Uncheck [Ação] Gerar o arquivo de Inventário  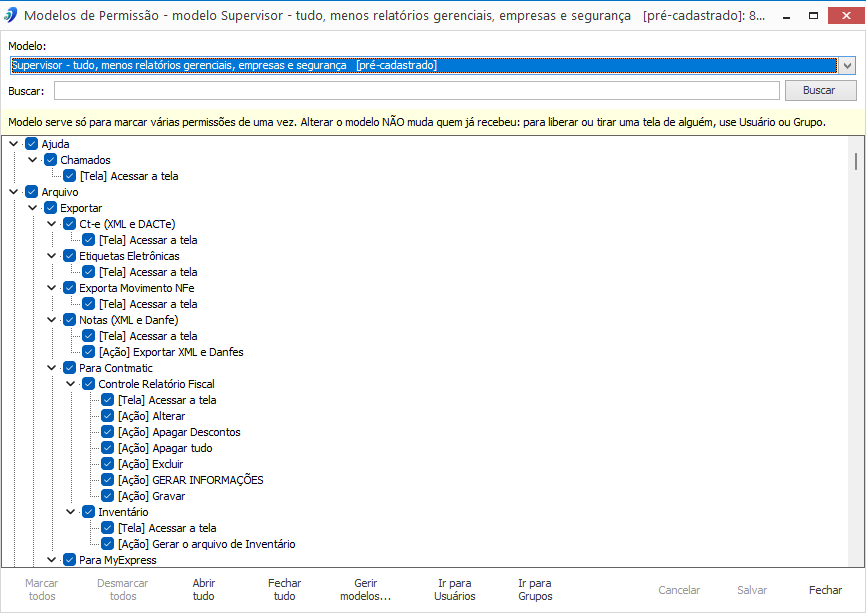(x=108, y=545)
